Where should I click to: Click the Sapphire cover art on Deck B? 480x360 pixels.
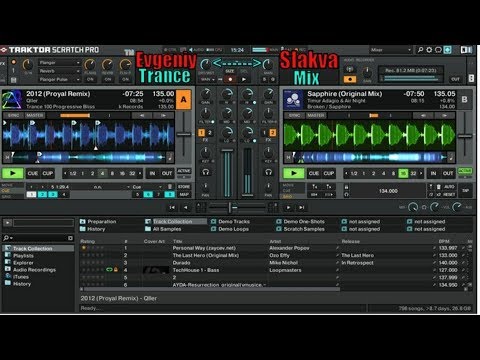(293, 100)
